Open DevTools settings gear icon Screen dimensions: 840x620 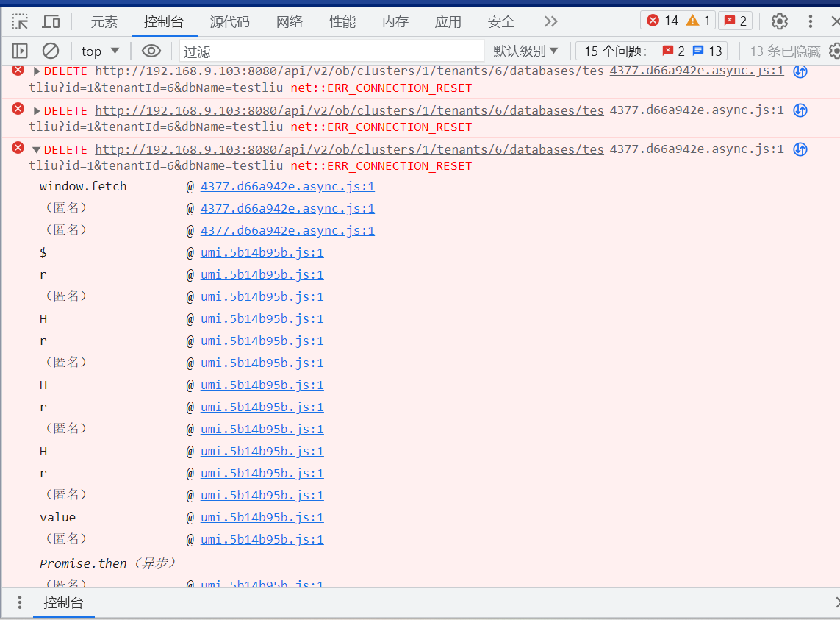pyautogui.click(x=780, y=21)
